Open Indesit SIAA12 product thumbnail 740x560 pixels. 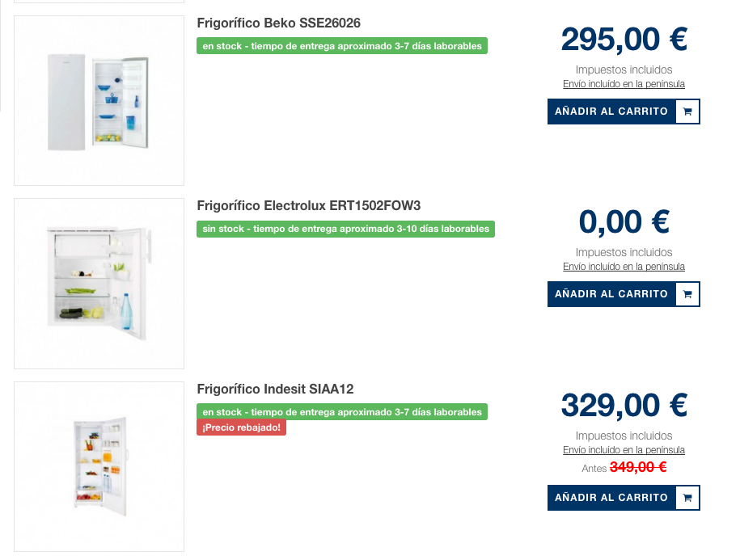coord(99,466)
